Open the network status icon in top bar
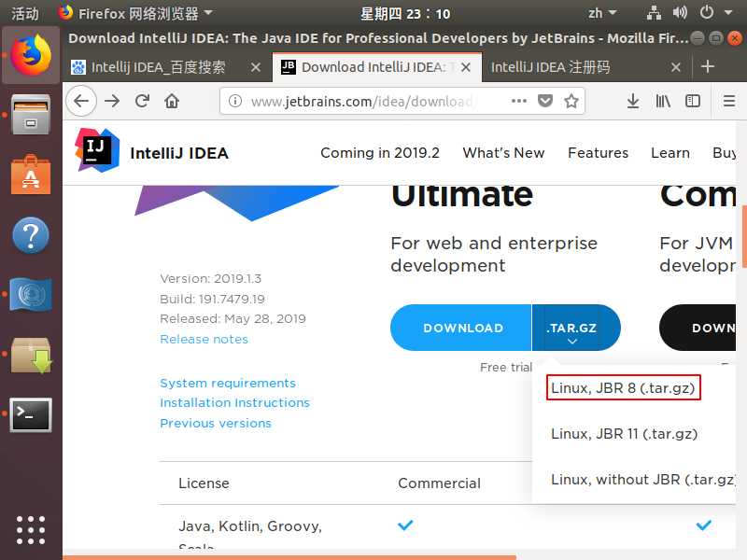 click(654, 13)
